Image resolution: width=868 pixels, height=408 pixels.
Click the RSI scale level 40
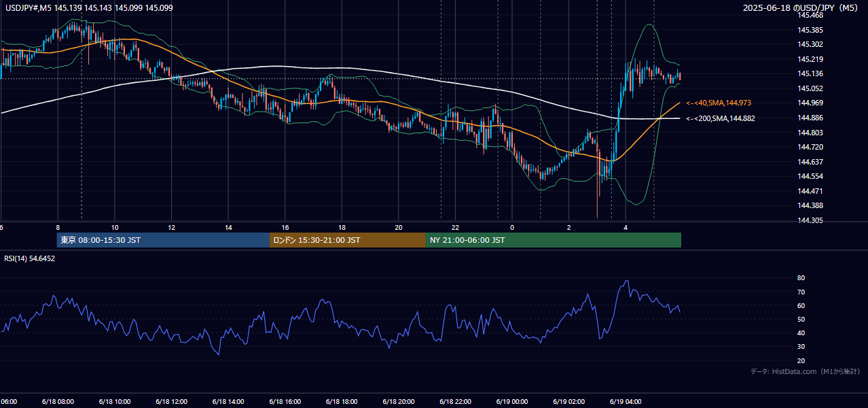point(801,333)
